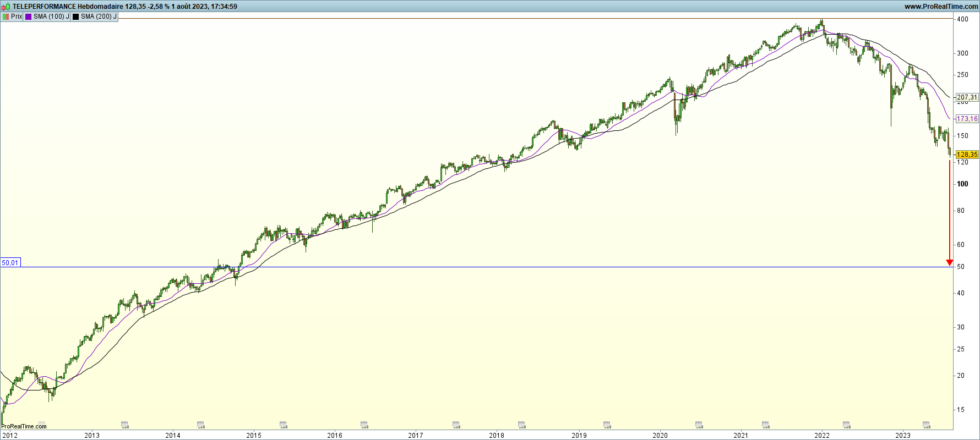Image resolution: width=980 pixels, height=440 pixels.
Task: Open the 2021 calendar event marker
Action: point(765,425)
